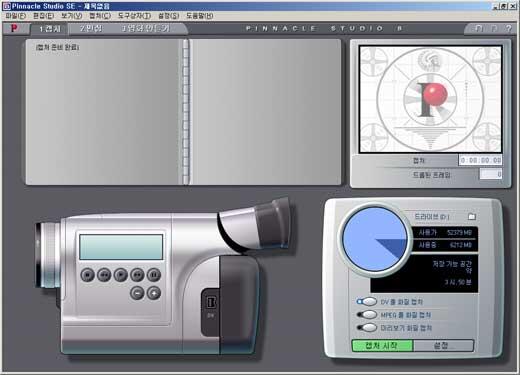Click the rewind button on the camcorder
The width and height of the screenshot is (520, 375).
[x=104, y=275]
